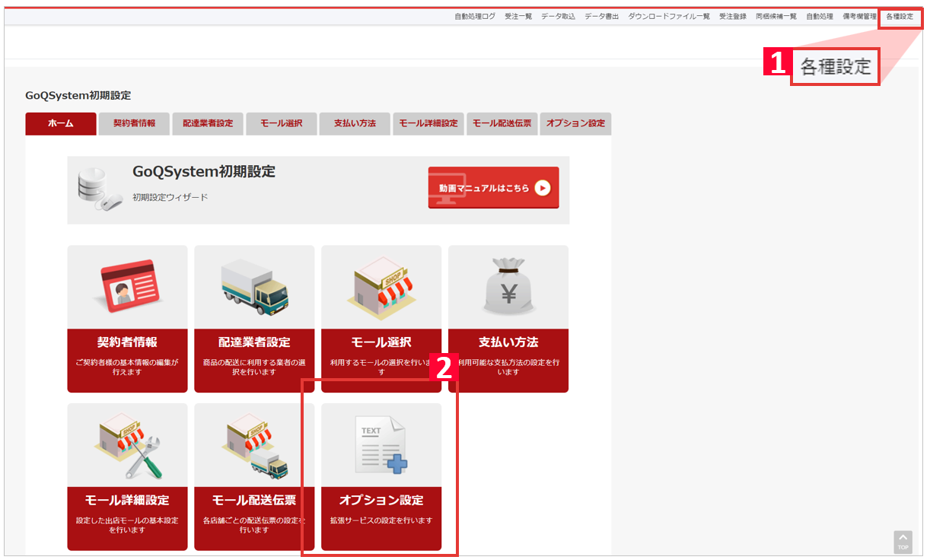Image resolution: width=930 pixels, height=560 pixels.
Task: Open 備考欄管理 in the top menu
Action: click(859, 16)
